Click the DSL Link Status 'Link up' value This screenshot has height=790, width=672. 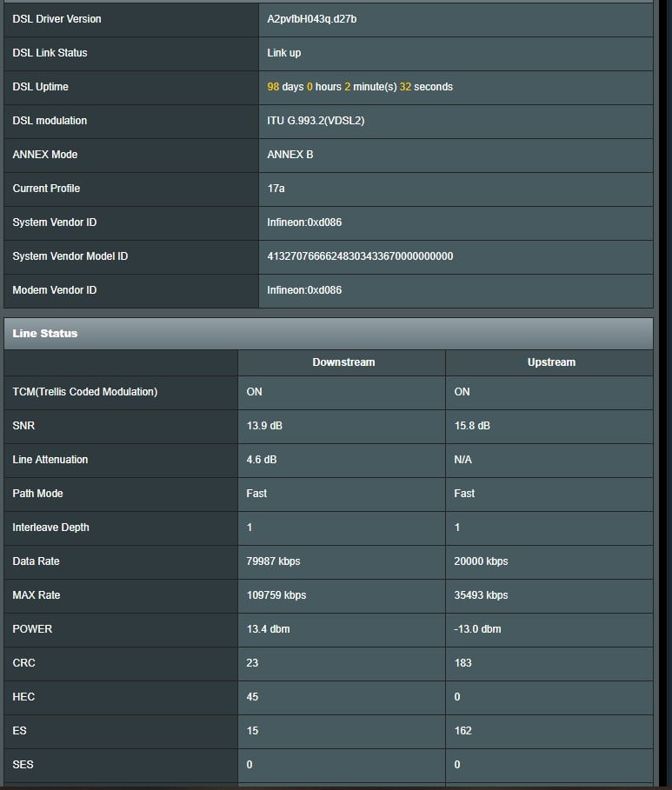pos(284,53)
